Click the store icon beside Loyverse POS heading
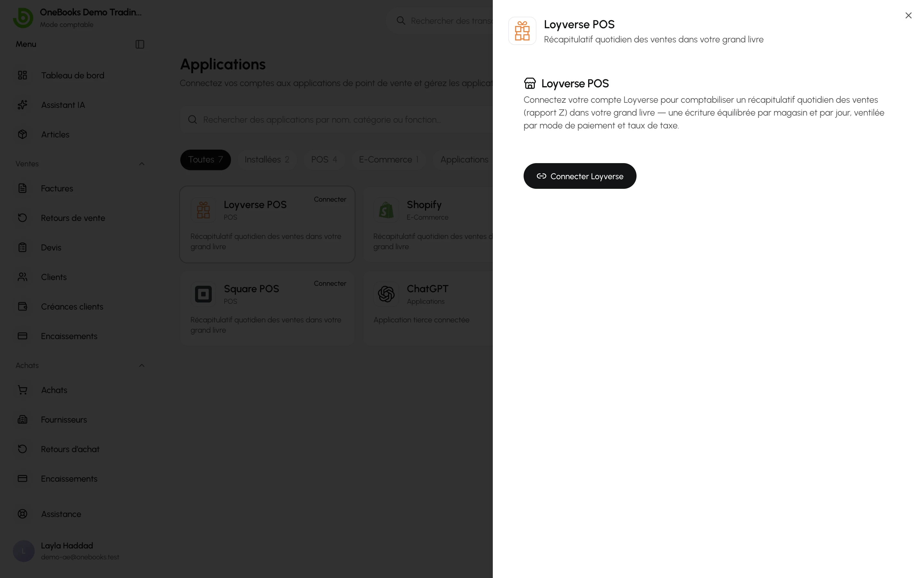 (x=530, y=83)
